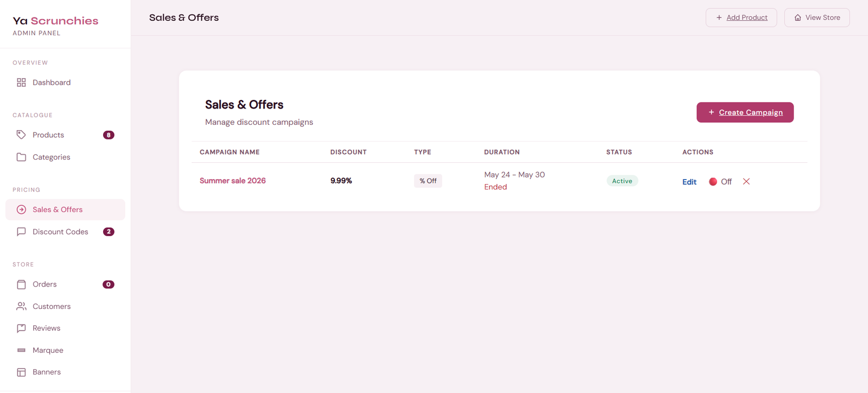The width and height of the screenshot is (868, 393).
Task: Click the Orders calendar icon
Action: point(21,284)
